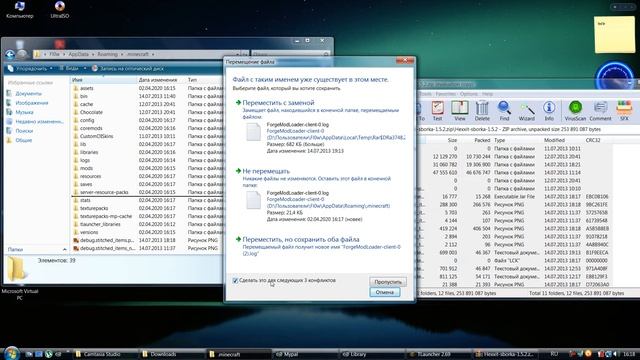Switch to Downloads taskbar item

coord(170,354)
